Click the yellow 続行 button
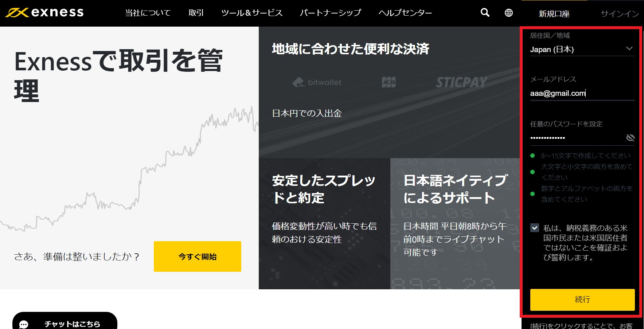The image size is (644, 329). (x=582, y=299)
